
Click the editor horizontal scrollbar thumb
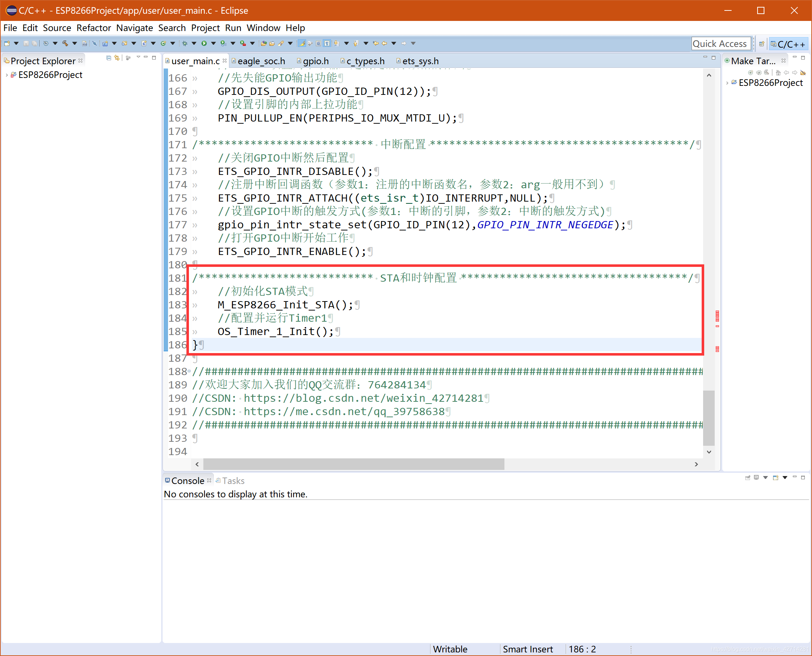point(353,464)
